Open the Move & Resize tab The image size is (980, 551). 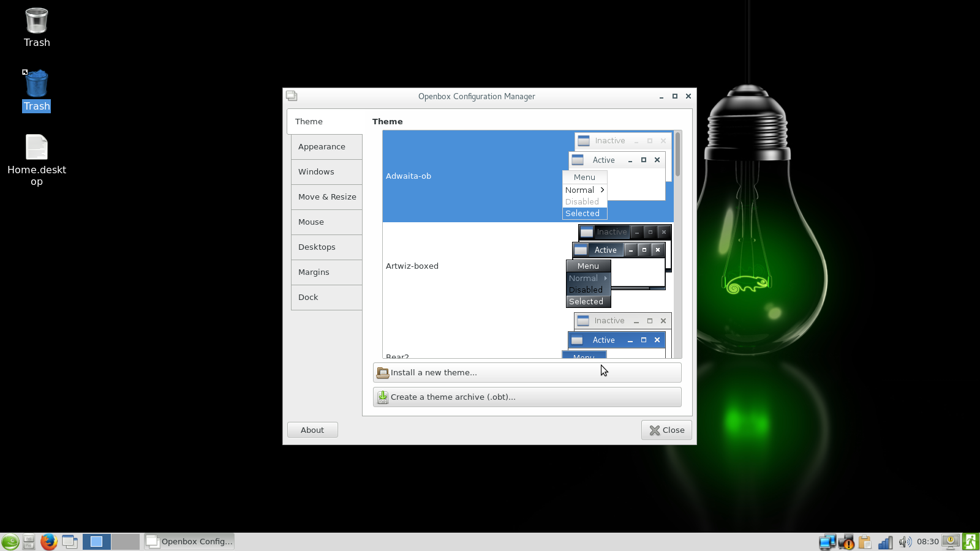tap(326, 197)
